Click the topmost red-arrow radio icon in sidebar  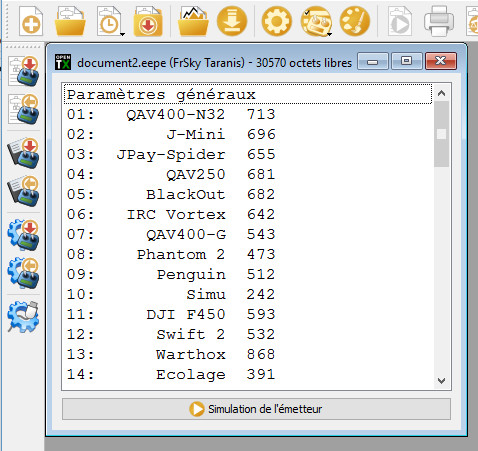point(23,71)
